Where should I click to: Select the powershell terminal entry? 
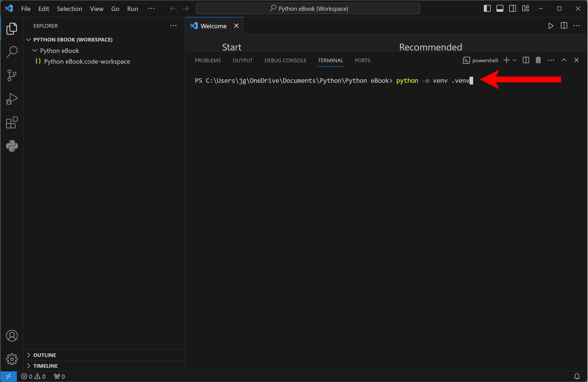(x=480, y=60)
